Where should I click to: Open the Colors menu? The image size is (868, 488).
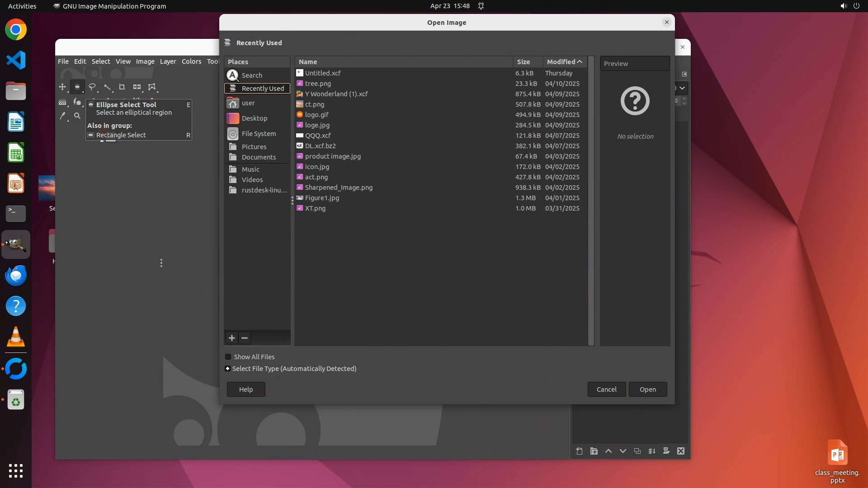(191, 61)
